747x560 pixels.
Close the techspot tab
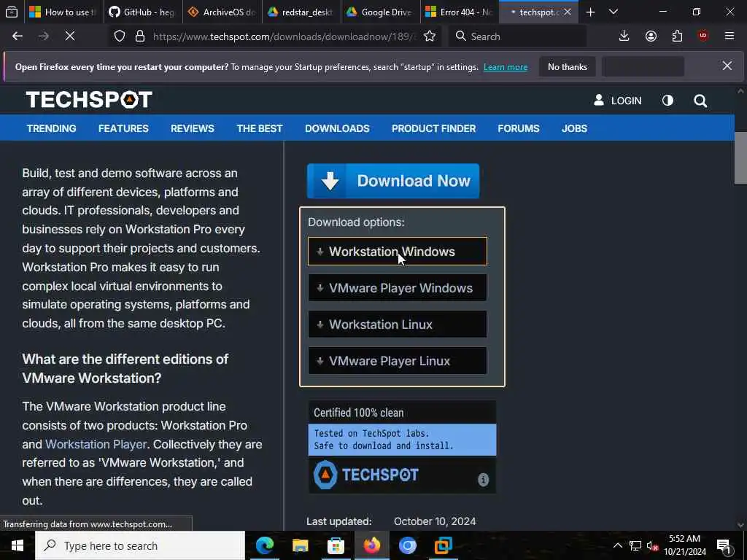point(568,12)
